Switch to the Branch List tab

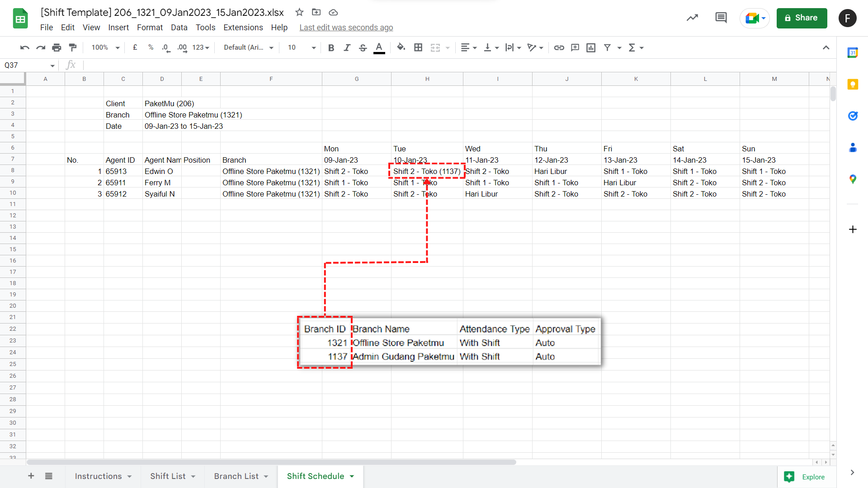tap(241, 476)
